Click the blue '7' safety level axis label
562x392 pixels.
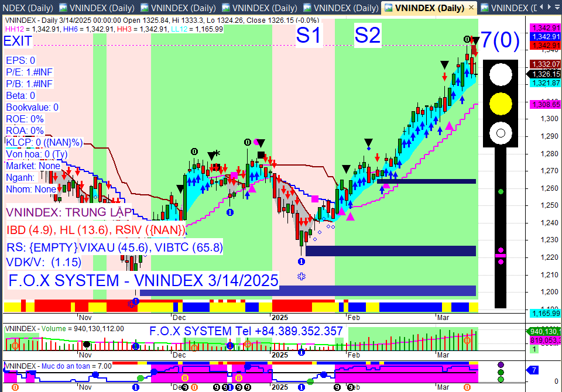(533, 370)
